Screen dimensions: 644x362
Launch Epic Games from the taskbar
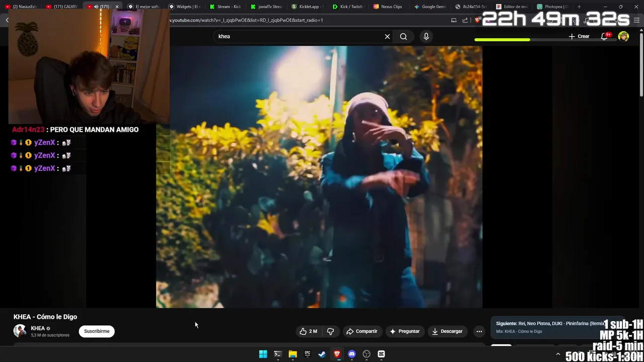pos(307,354)
